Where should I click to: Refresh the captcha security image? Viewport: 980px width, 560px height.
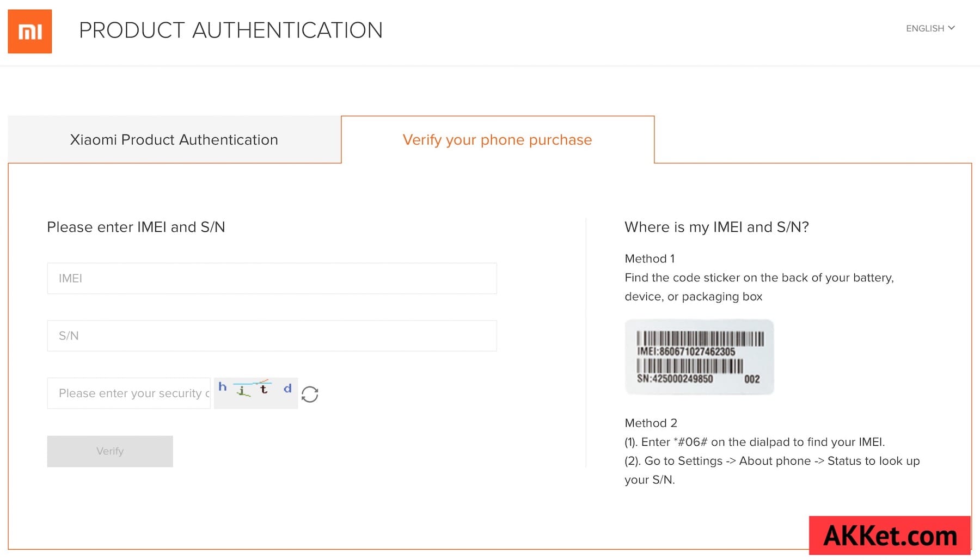click(310, 394)
